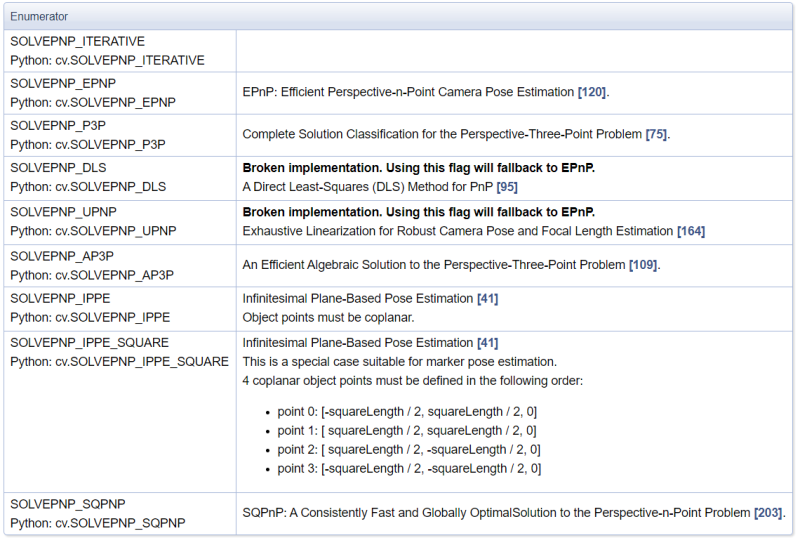This screenshot has height=538, width=800.
Task: Click the Enumerator table header
Action: [x=41, y=17]
